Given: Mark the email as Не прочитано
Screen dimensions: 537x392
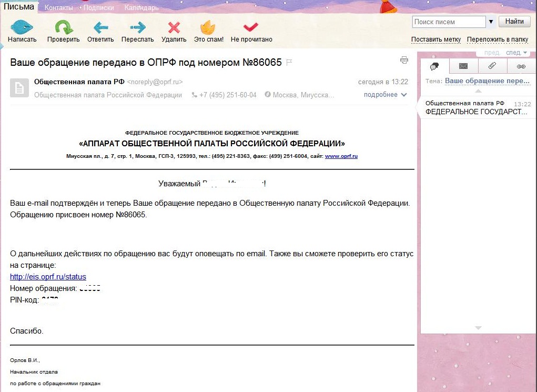Looking at the screenshot, I should click(251, 27).
